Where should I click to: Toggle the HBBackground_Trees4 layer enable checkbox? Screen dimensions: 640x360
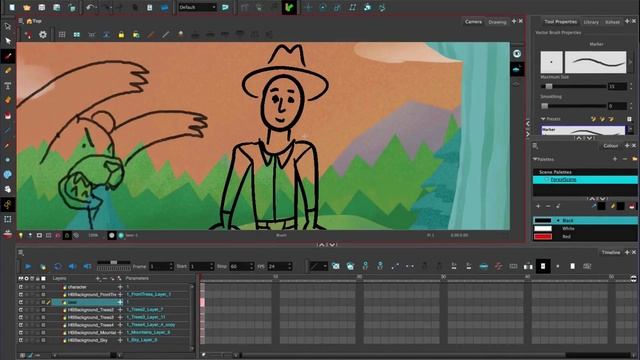tap(21, 324)
